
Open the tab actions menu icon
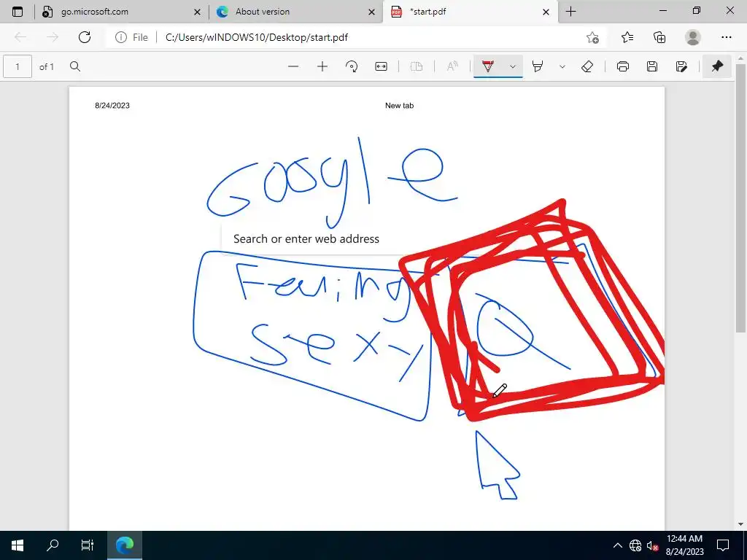click(x=18, y=12)
